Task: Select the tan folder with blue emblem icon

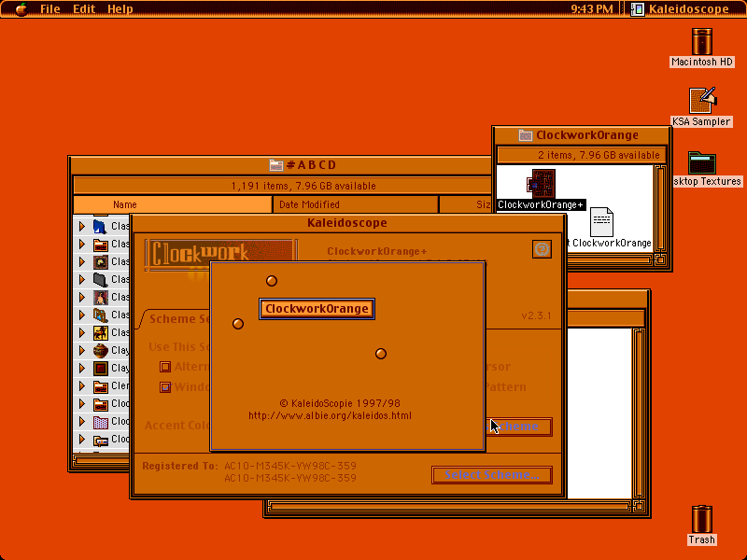Action: click(x=100, y=315)
